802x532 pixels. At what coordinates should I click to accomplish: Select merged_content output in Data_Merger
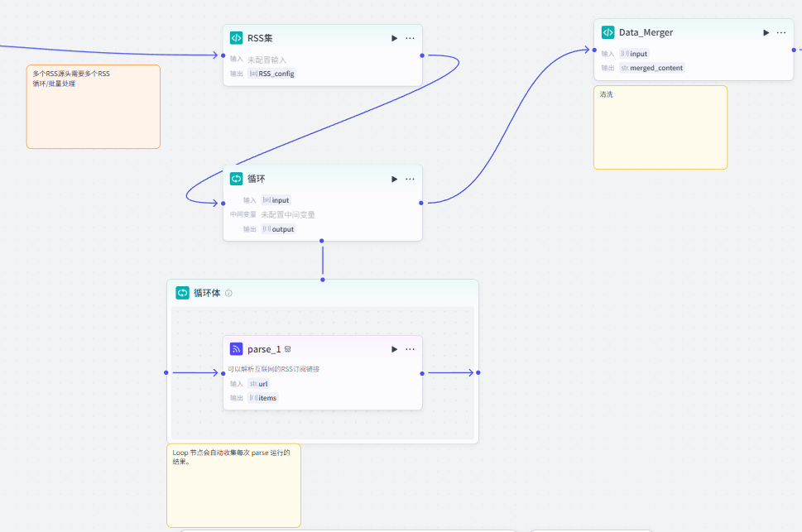click(651, 68)
